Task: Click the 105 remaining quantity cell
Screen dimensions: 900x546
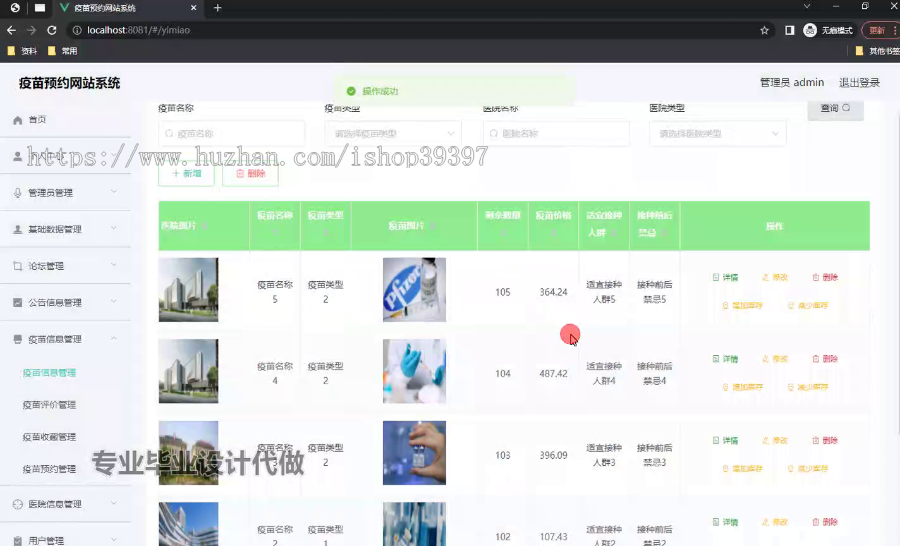Action: [503, 292]
